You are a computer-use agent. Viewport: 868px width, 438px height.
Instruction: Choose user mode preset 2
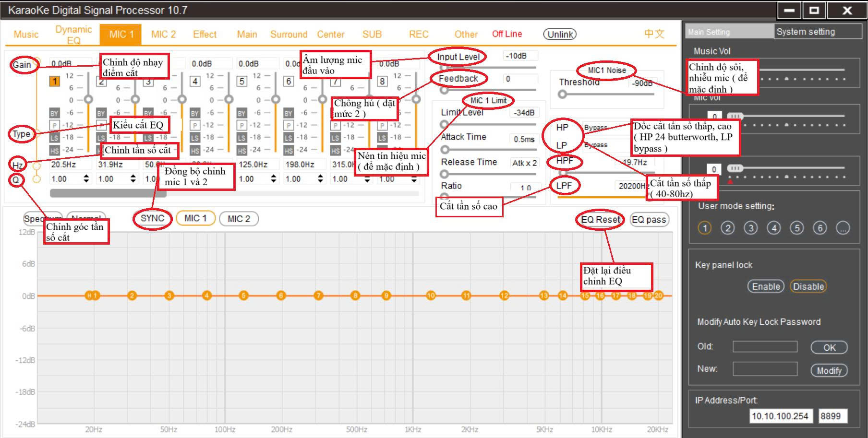coord(728,228)
